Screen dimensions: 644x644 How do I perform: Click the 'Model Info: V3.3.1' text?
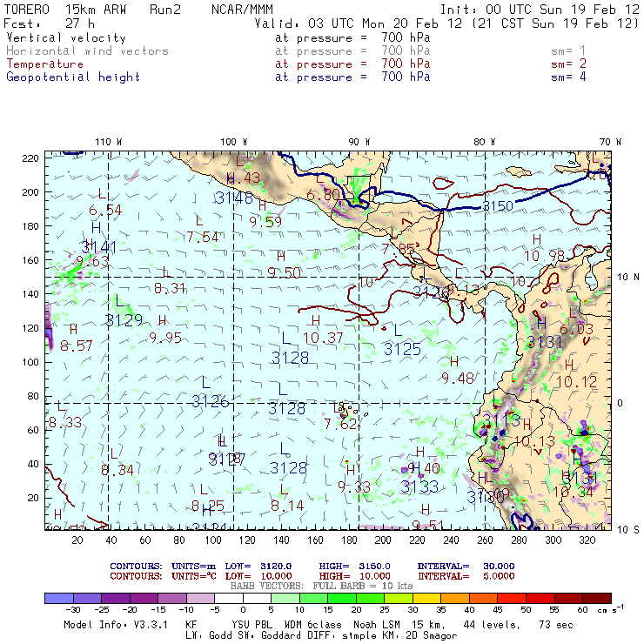(x=116, y=625)
